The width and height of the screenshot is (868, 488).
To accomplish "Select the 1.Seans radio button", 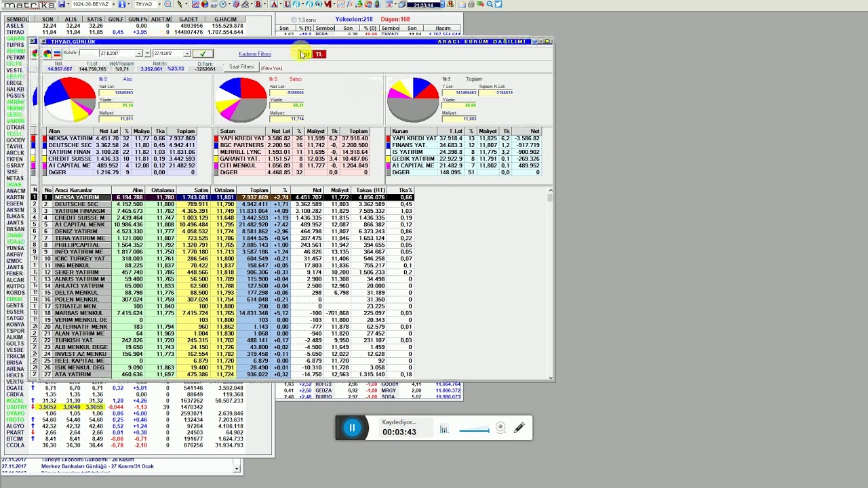I will [294, 20].
